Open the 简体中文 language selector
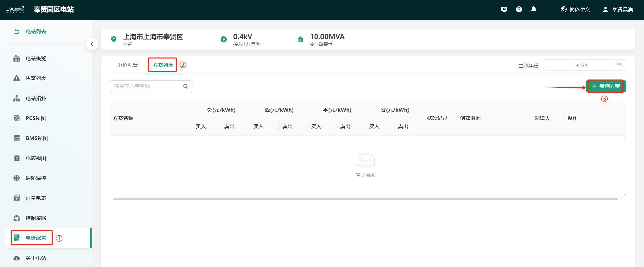 (x=575, y=9)
